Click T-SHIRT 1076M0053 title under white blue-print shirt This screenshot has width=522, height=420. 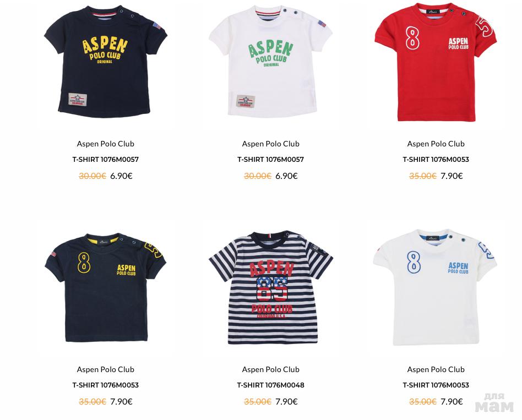click(x=436, y=385)
